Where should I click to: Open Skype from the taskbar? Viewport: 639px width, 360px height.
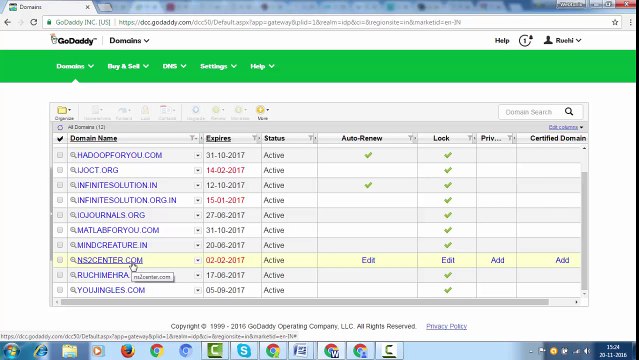pyautogui.click(x=244, y=350)
